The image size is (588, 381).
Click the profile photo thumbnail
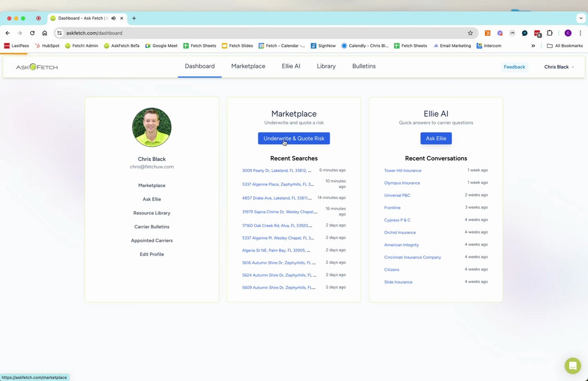[x=152, y=127]
